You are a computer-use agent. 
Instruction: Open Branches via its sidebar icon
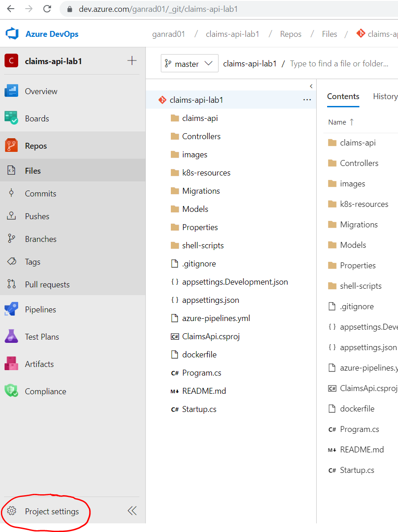[11, 239]
